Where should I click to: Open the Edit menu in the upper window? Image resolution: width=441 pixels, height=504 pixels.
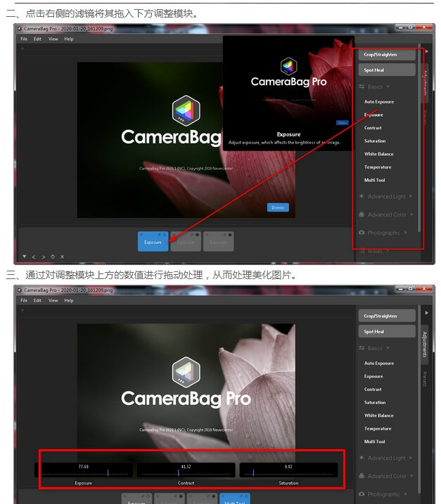pyautogui.click(x=37, y=39)
